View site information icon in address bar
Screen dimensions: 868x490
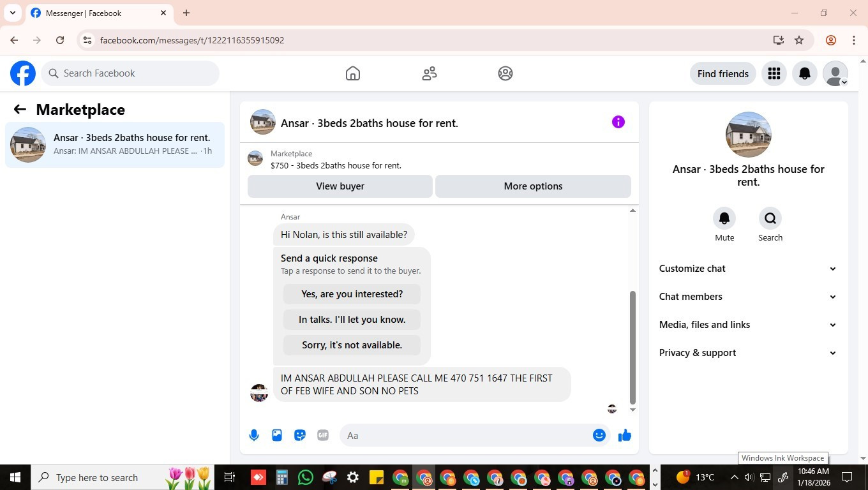point(87,40)
